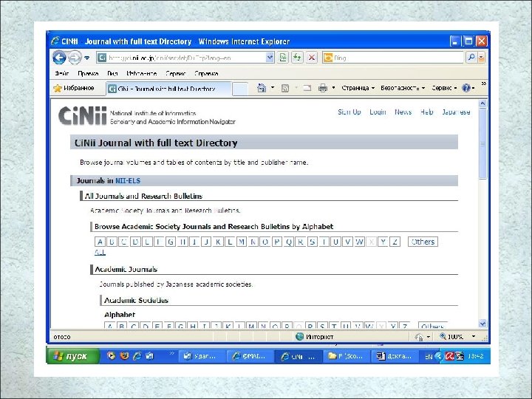The image size is (532, 399).
Task: Open the NII-ELS link
Action: pyautogui.click(x=128, y=180)
